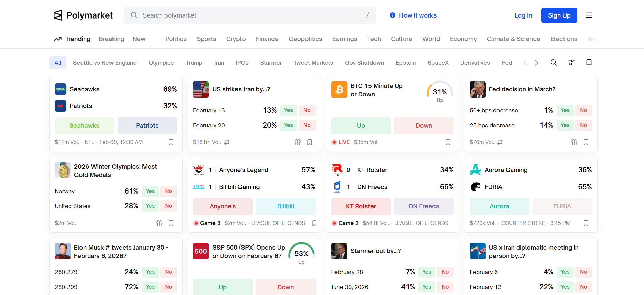Click the Bitcoin icon on BTC card
644x295 pixels.
coord(339,90)
